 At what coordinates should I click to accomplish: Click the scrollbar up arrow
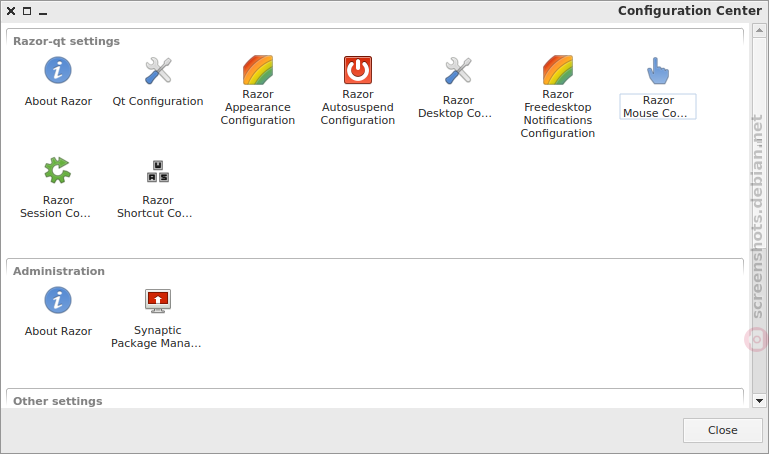[759, 30]
